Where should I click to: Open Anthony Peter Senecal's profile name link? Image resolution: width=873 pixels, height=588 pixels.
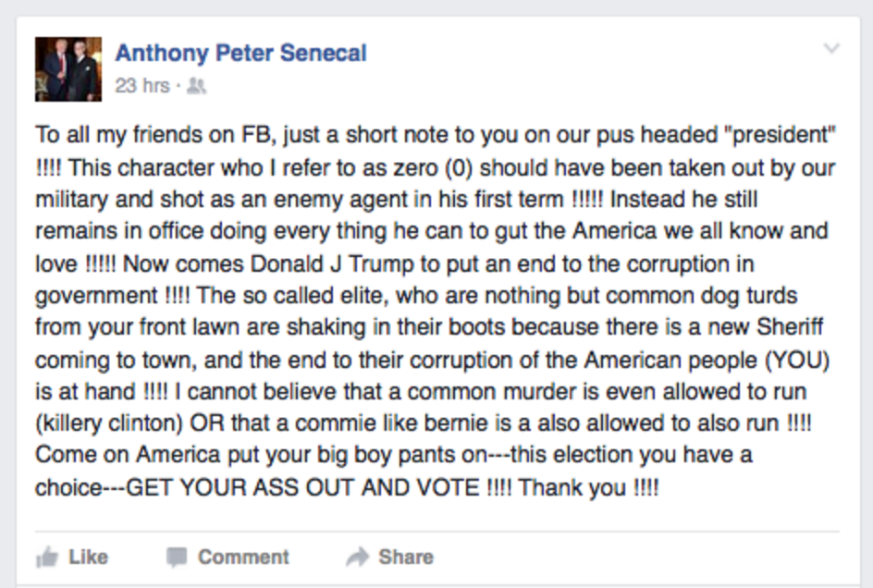(240, 54)
